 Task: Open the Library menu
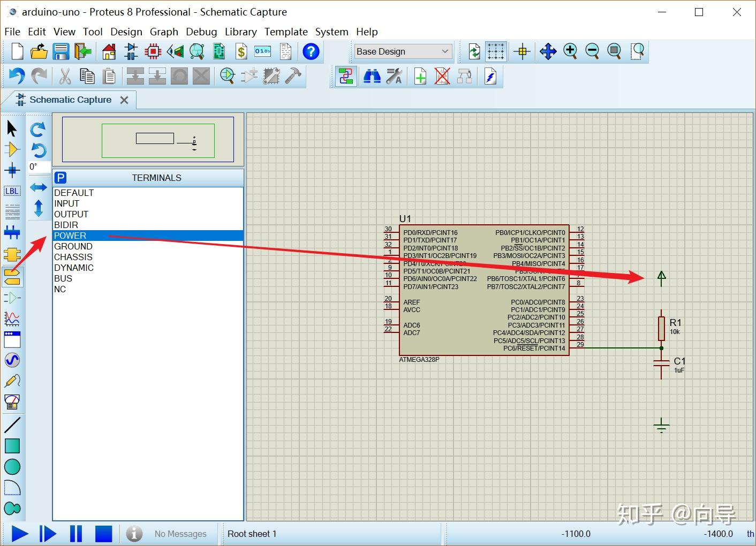point(240,32)
